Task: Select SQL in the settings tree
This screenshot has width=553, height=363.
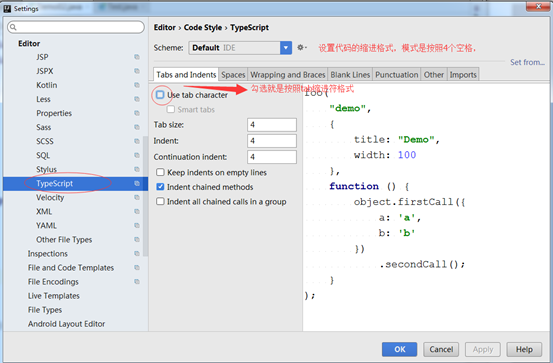Action: (x=43, y=155)
